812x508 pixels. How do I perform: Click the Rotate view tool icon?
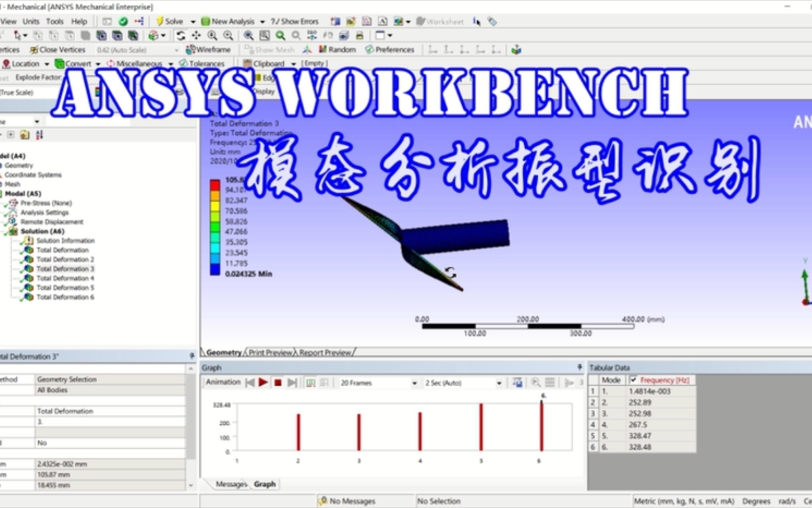181,36
